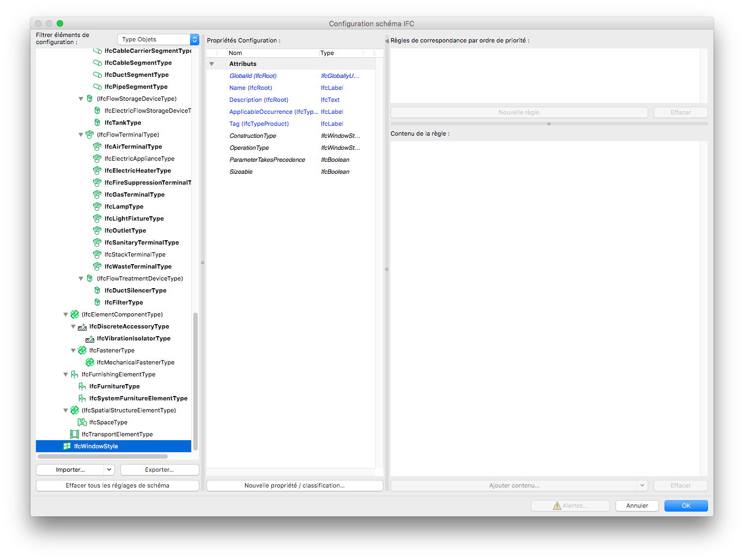Open the Importer dropdown arrow
The height and width of the screenshot is (560, 744).
click(x=109, y=470)
